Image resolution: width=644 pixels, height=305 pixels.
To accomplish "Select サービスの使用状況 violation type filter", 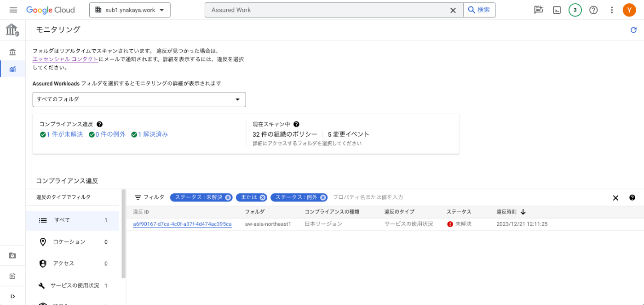I will (x=74, y=286).
